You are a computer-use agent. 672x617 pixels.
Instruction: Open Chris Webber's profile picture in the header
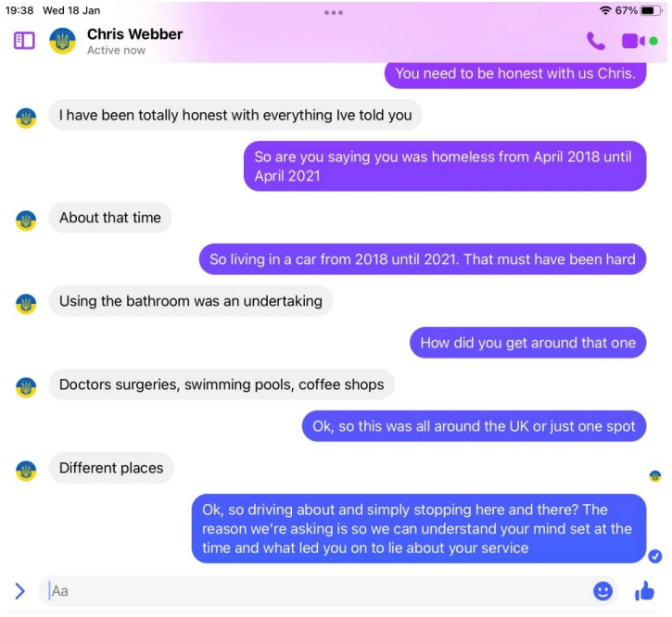click(63, 41)
